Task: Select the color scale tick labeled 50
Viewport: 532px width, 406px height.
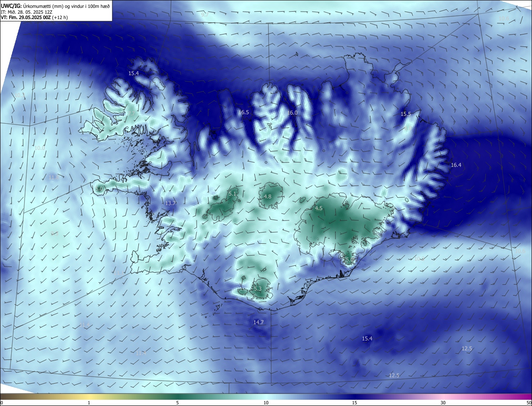Action: (x=528, y=403)
